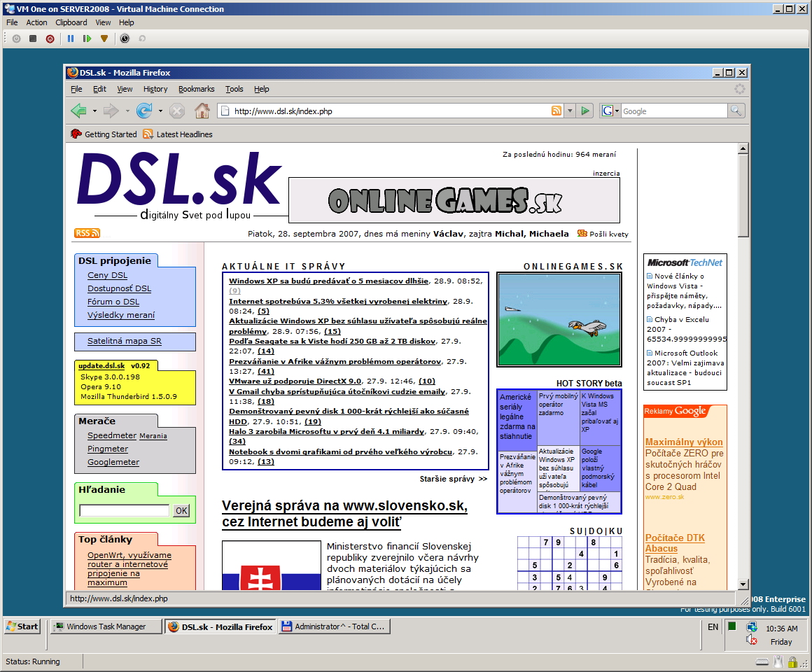
Task: Click the orange RSS feed icon in the address bar
Action: click(x=556, y=111)
